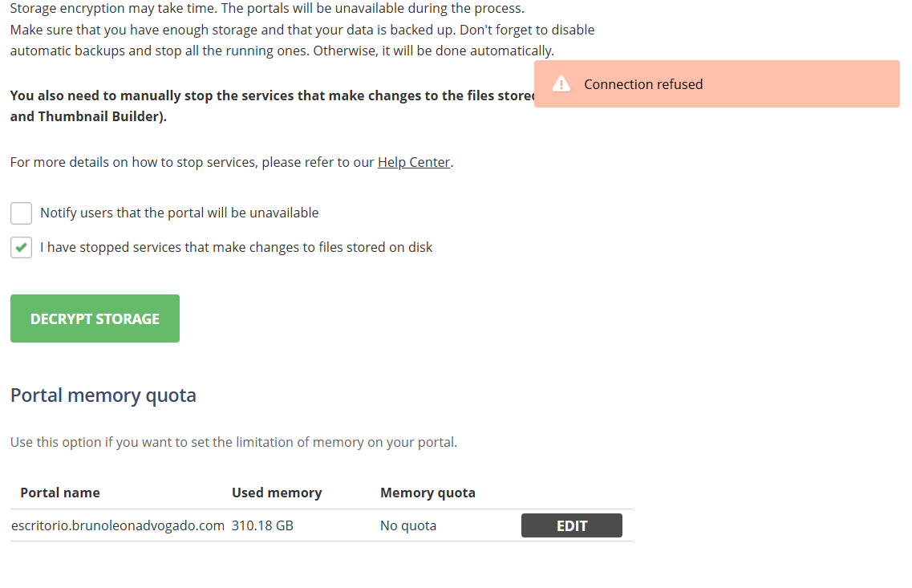This screenshot has width=912, height=588.
Task: Click the 'Notify users that the portal' label
Action: 180,213
